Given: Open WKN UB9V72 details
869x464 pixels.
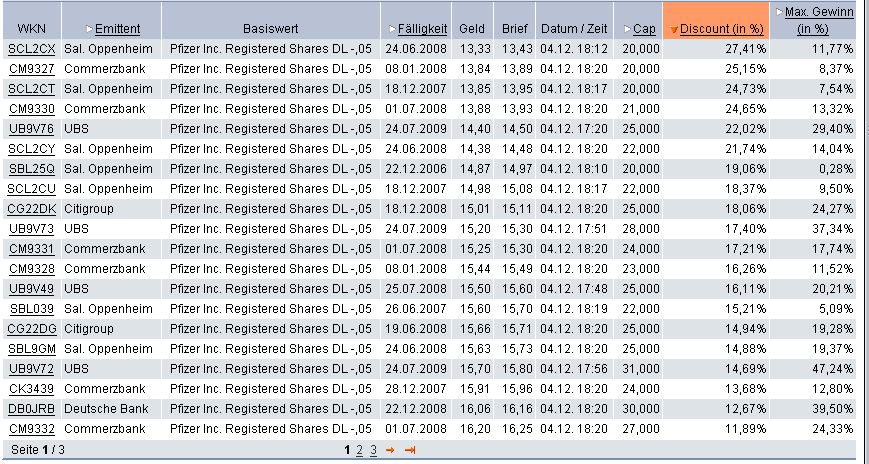Looking at the screenshot, I should coord(32,369).
